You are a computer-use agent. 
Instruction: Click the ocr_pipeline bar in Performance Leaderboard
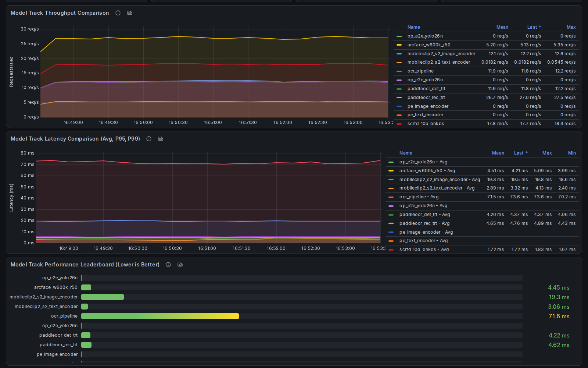pyautogui.click(x=160, y=316)
